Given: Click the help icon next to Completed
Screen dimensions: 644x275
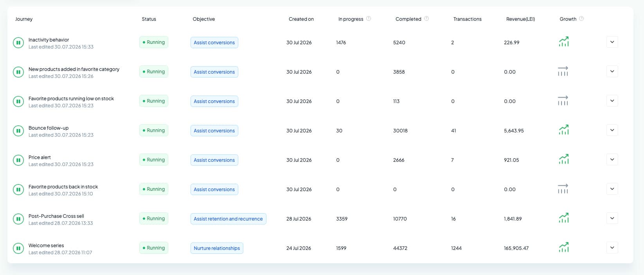Looking at the screenshot, I should 426,18.
